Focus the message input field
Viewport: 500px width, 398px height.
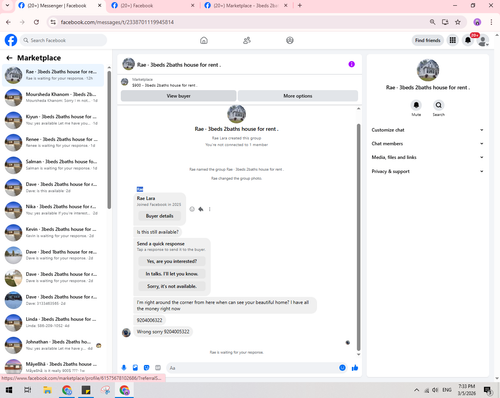[x=257, y=368]
